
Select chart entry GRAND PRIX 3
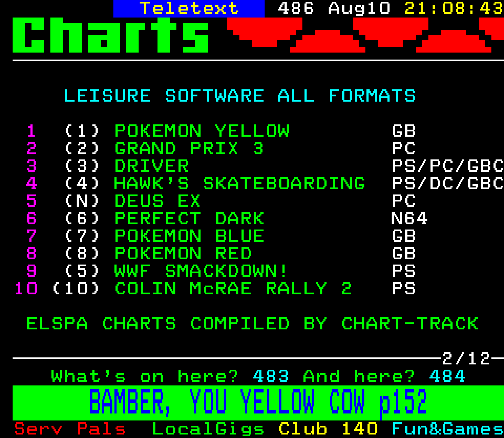click(189, 149)
